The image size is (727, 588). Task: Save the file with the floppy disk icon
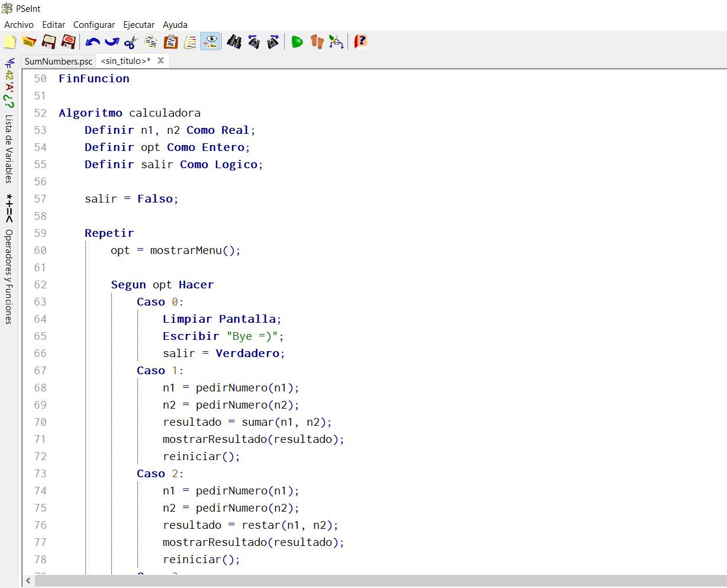pos(49,41)
